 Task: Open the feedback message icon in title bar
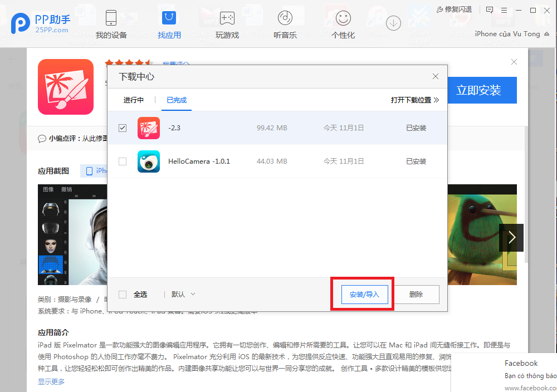(490, 10)
